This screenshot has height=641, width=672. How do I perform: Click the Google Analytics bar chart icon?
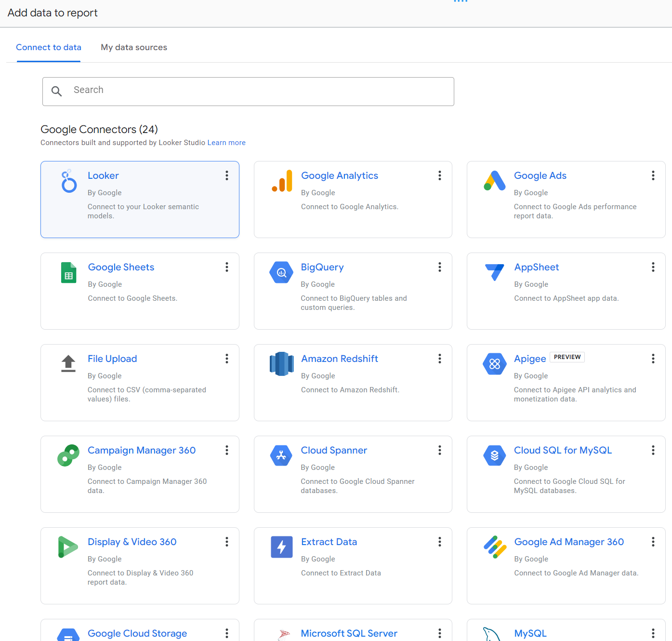(x=282, y=181)
